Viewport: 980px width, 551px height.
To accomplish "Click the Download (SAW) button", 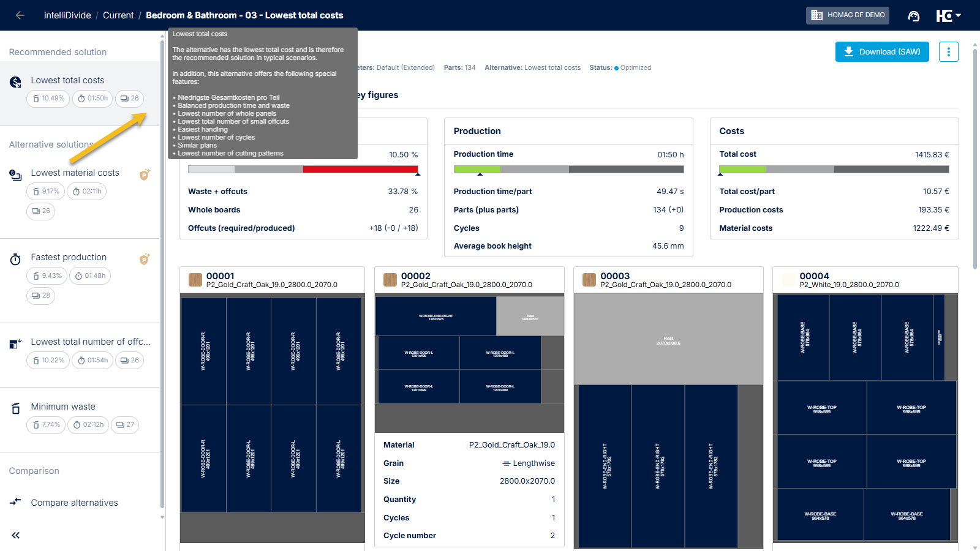I will (881, 52).
